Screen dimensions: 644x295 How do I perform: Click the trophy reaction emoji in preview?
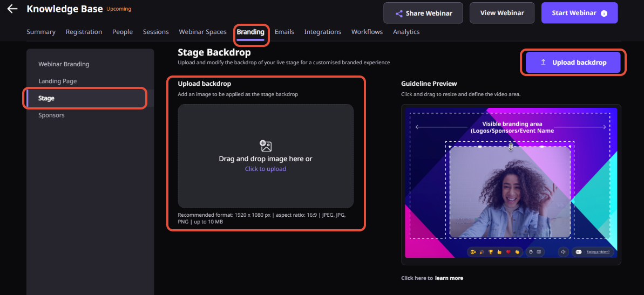point(491,252)
